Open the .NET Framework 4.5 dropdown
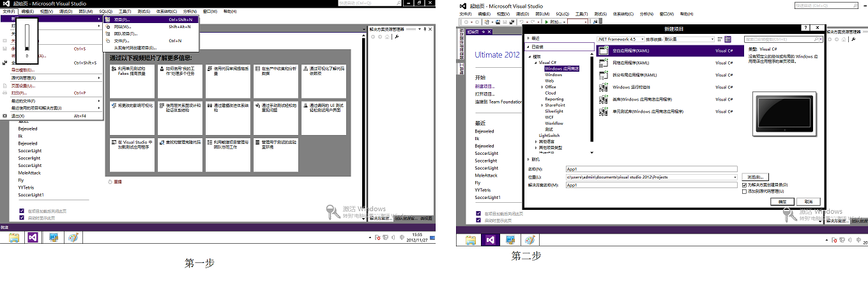 (620, 39)
